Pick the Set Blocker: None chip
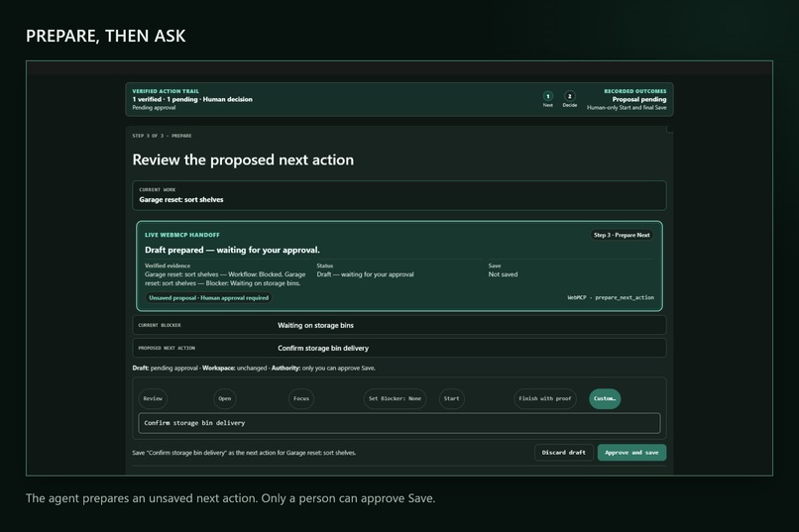Viewport: 799px width, 532px height. [x=395, y=398]
